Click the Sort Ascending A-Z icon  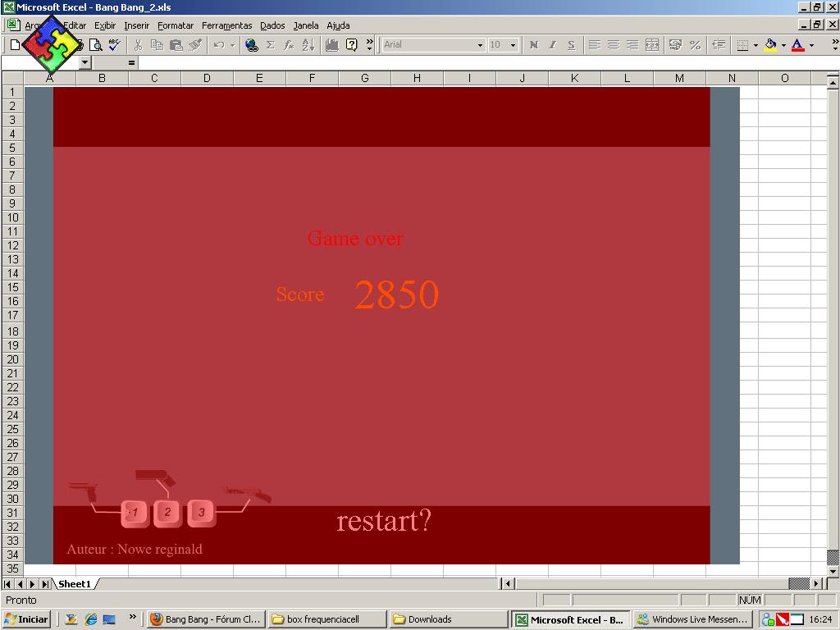coord(308,45)
